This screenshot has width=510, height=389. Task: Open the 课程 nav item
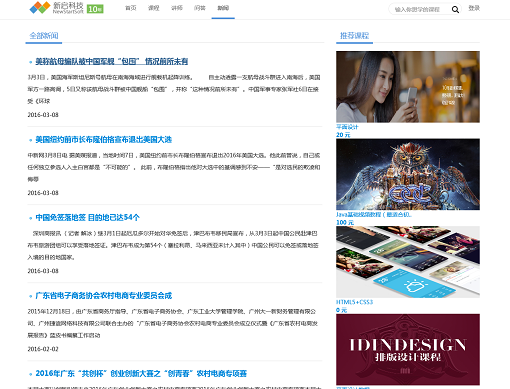coord(154,8)
